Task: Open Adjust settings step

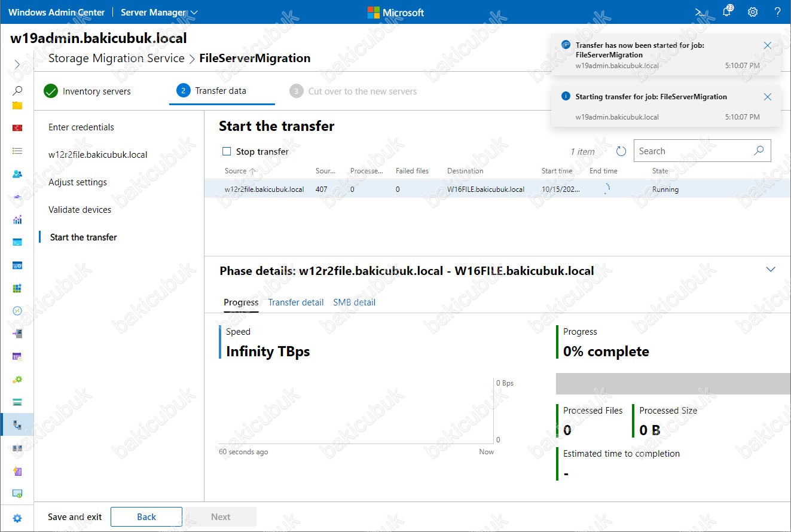Action: click(x=78, y=182)
